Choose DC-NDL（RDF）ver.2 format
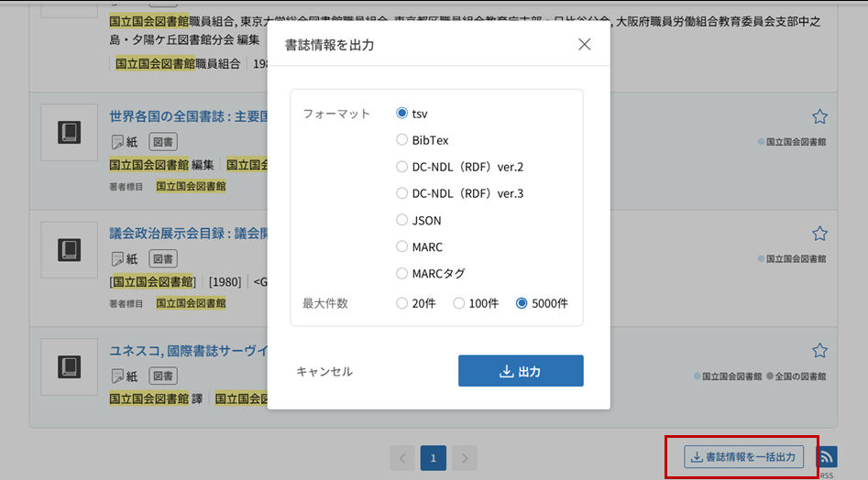The image size is (868, 480). 401,167
